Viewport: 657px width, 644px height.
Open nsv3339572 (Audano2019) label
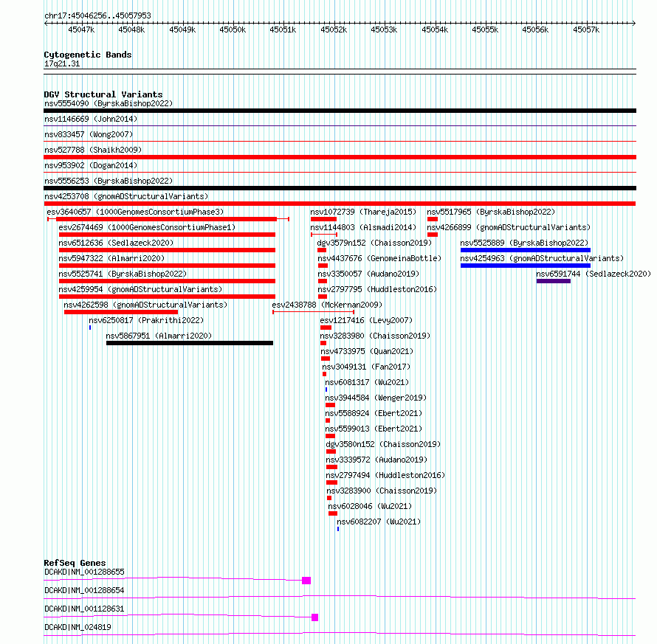[376, 460]
